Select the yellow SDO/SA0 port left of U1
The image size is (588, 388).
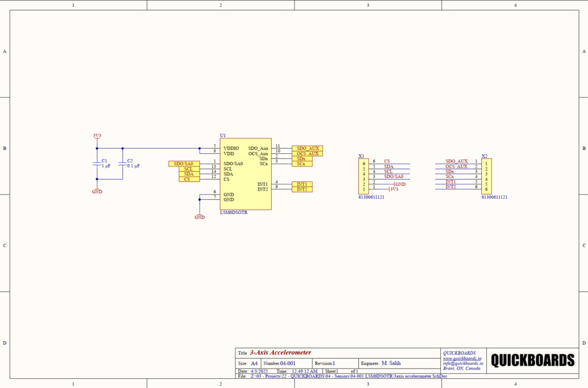click(184, 164)
